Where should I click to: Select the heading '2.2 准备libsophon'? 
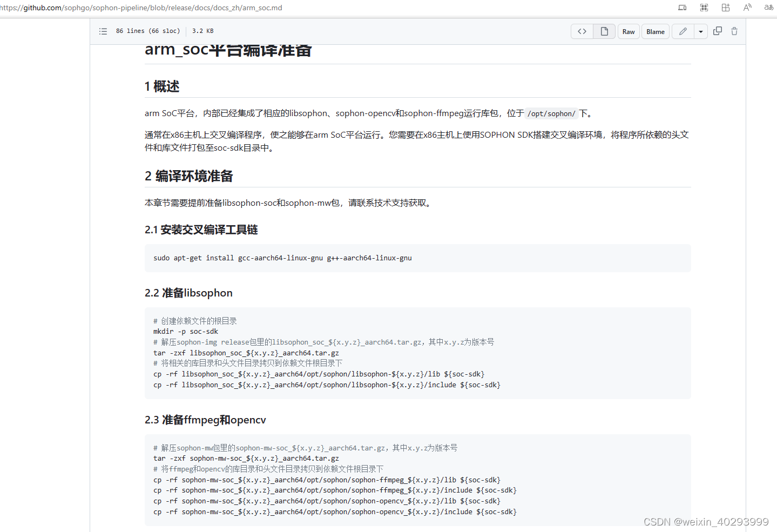(x=188, y=293)
